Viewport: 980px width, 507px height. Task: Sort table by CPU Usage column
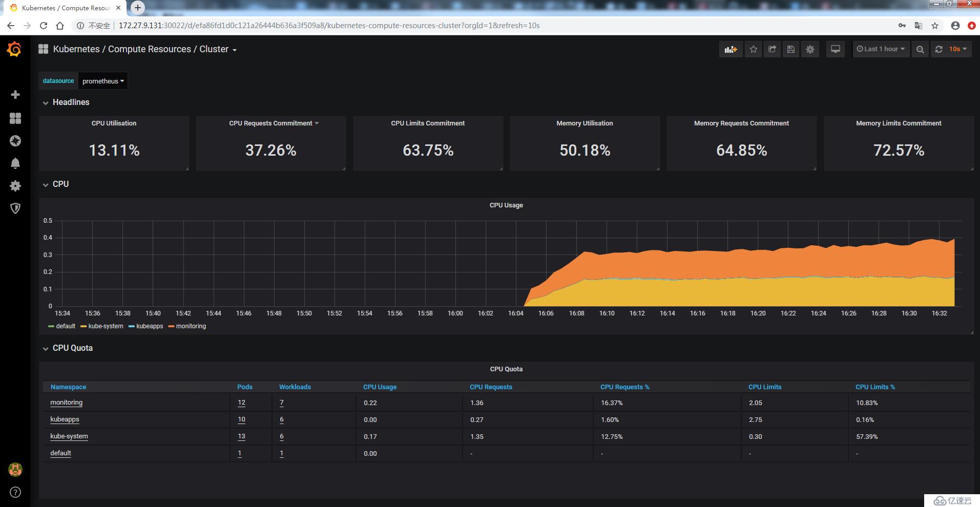380,387
